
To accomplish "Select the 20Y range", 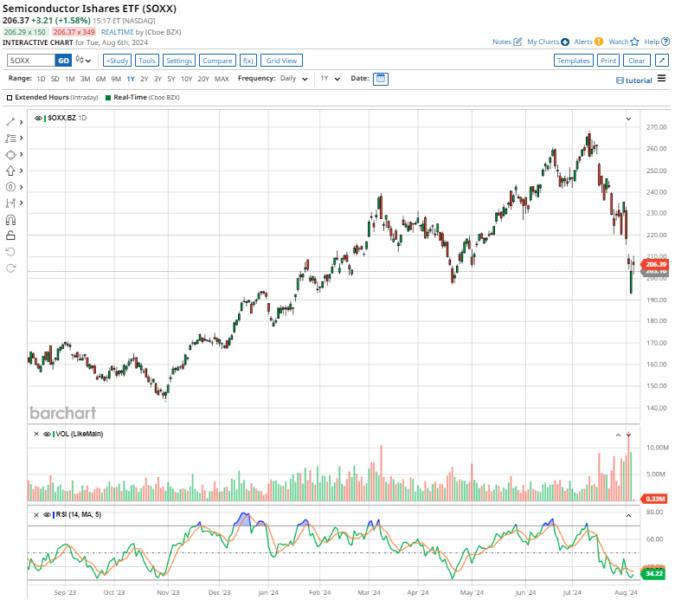I will [x=203, y=79].
